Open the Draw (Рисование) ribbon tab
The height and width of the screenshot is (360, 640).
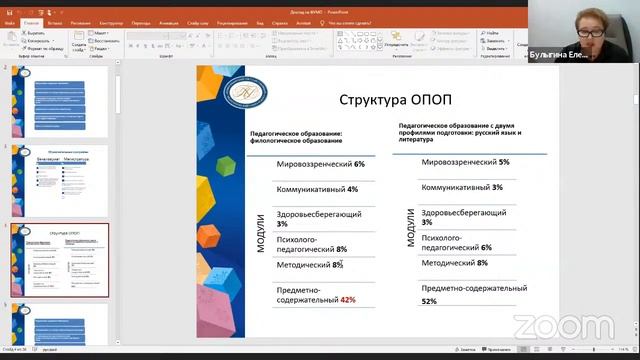click(x=80, y=23)
